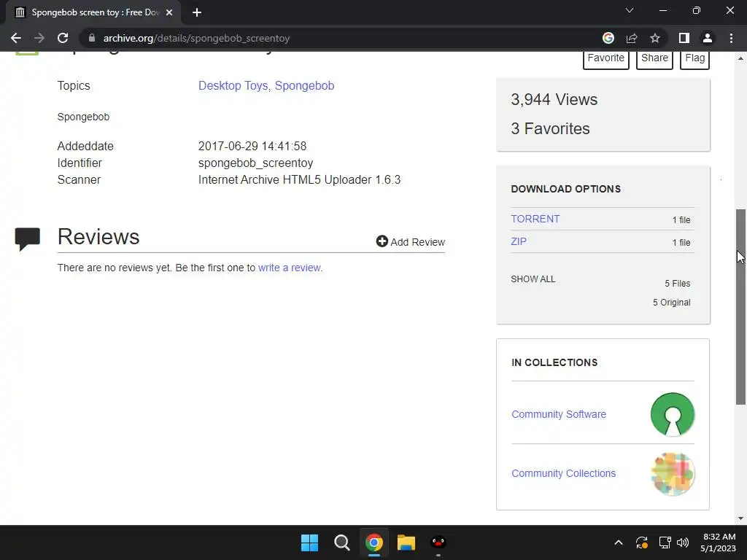Viewport: 747px width, 560px height.
Task: Click the address bar URL
Action: [196, 38]
